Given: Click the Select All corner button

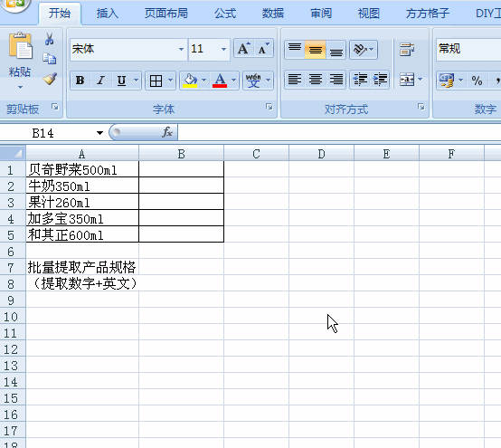Looking at the screenshot, I should pos(13,153).
